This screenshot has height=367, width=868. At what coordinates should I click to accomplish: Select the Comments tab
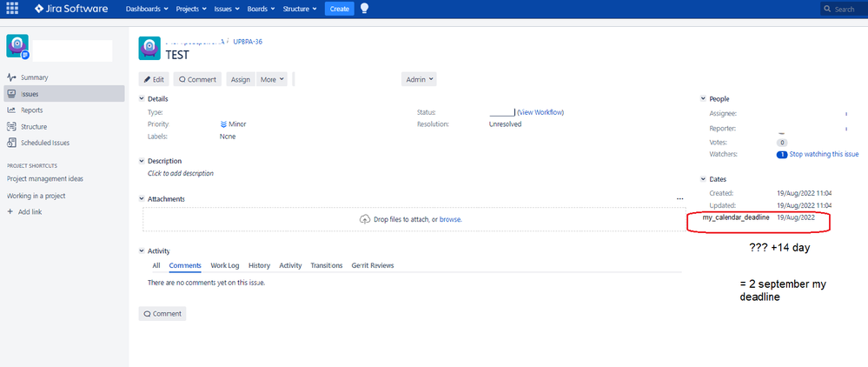[185, 265]
